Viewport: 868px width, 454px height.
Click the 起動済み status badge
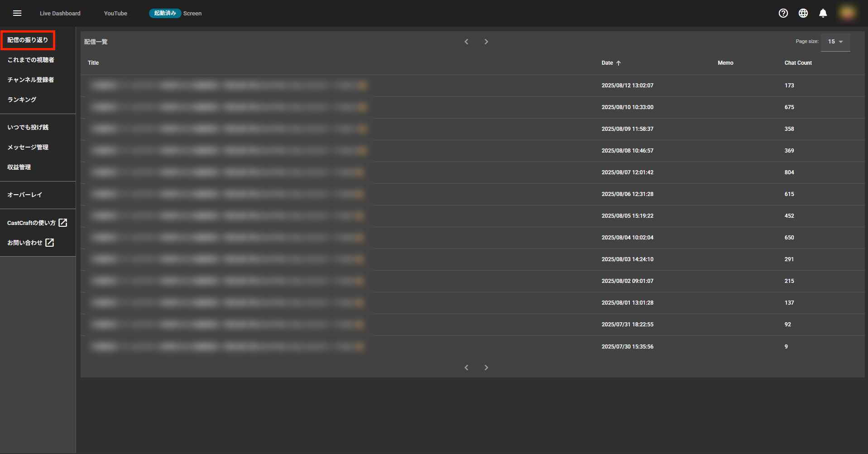(x=165, y=13)
